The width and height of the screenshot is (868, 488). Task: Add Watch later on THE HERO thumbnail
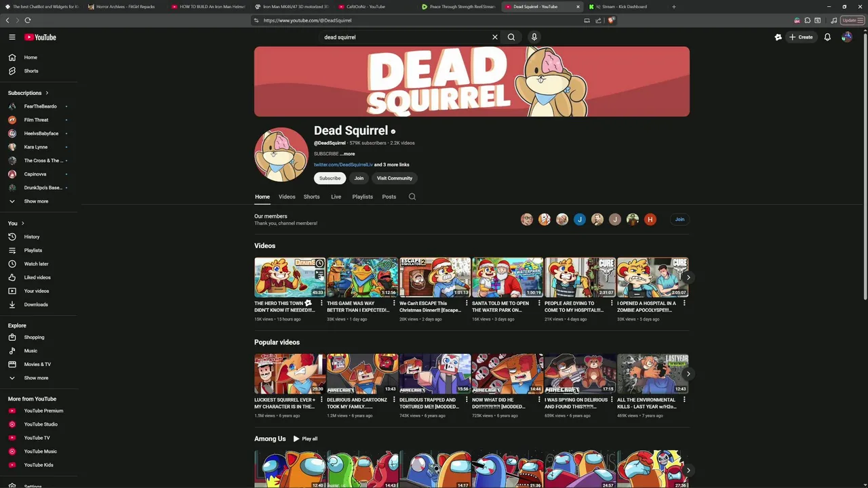319,263
